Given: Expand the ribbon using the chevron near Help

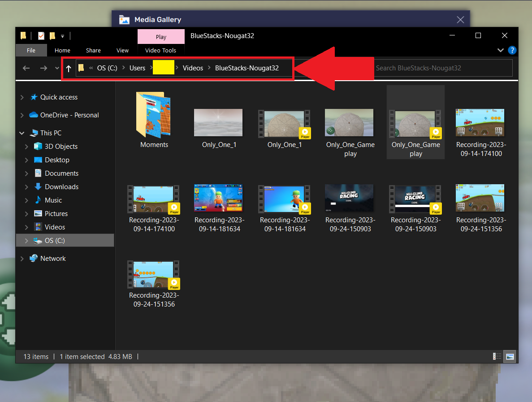Looking at the screenshot, I should pos(500,50).
